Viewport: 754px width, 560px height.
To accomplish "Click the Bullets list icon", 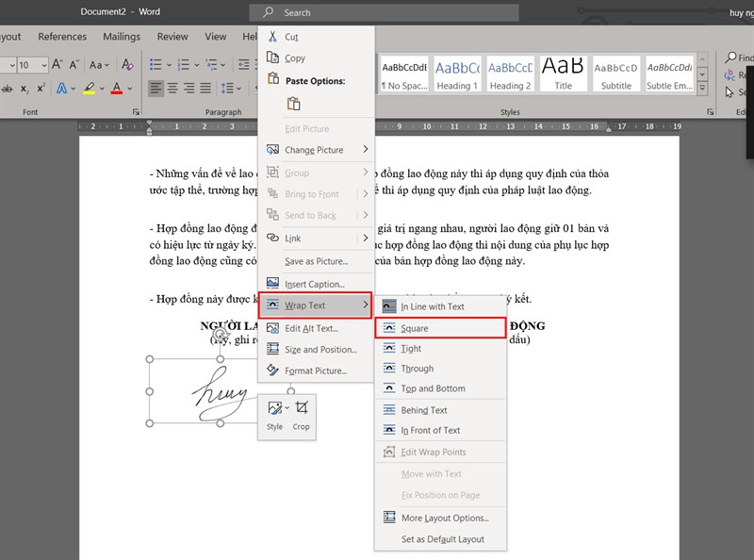I will [156, 64].
